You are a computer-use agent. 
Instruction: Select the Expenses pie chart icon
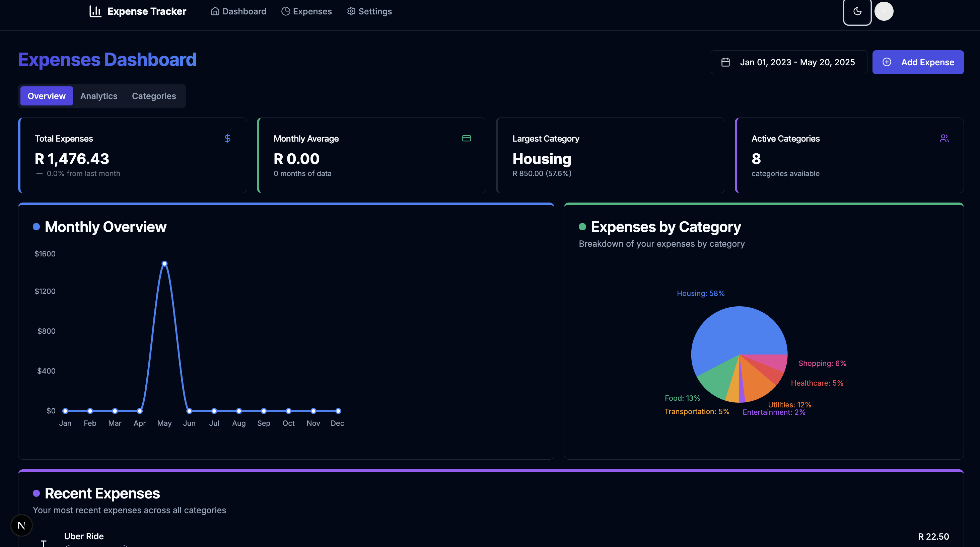[x=285, y=11]
